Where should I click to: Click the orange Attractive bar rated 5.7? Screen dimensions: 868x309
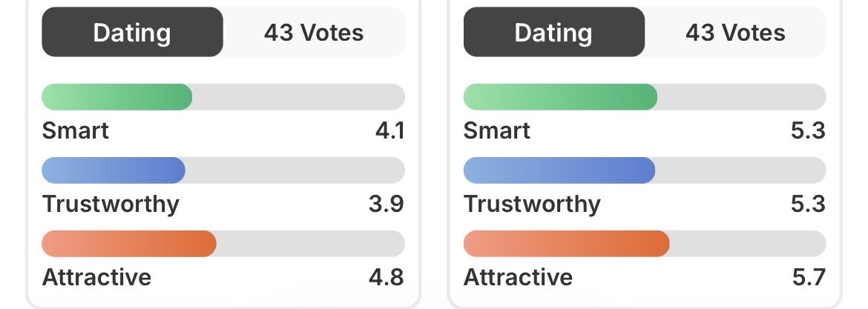[x=566, y=244]
